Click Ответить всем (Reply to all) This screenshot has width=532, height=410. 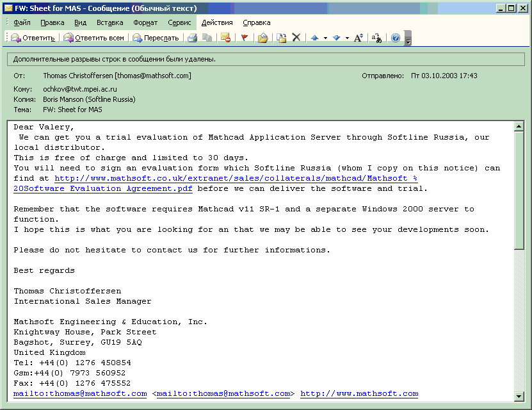(x=93, y=38)
